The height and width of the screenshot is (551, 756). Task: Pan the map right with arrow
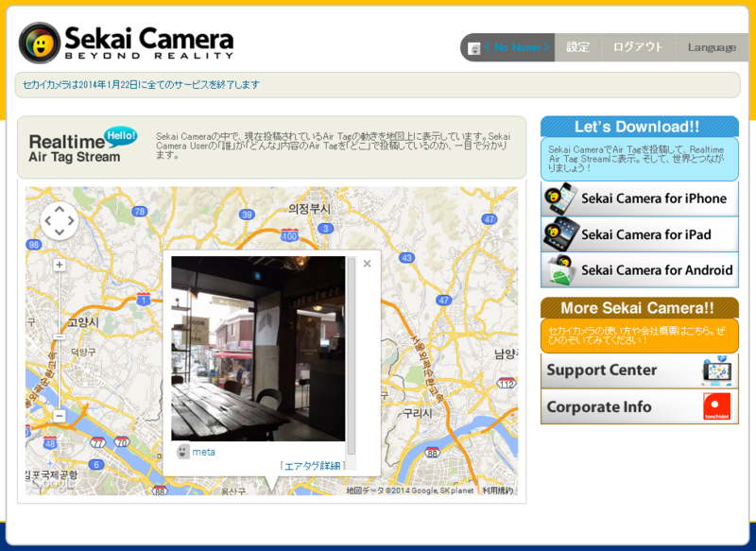[71, 221]
